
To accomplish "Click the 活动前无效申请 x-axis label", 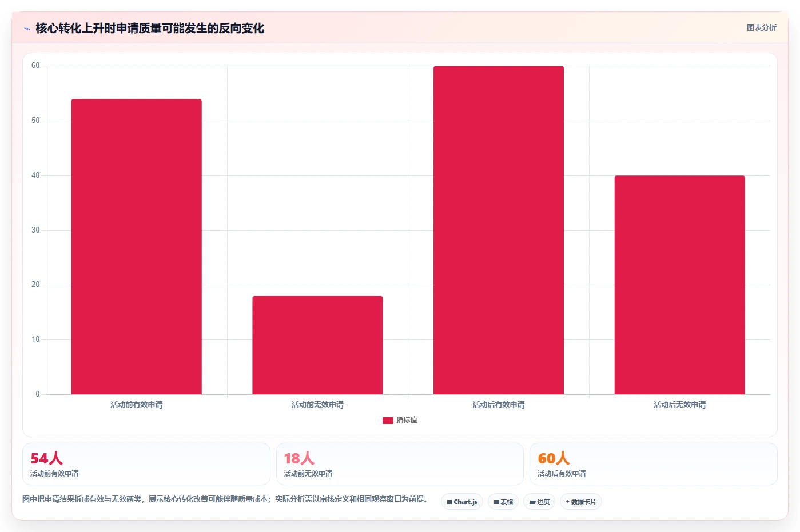I will 317,405.
